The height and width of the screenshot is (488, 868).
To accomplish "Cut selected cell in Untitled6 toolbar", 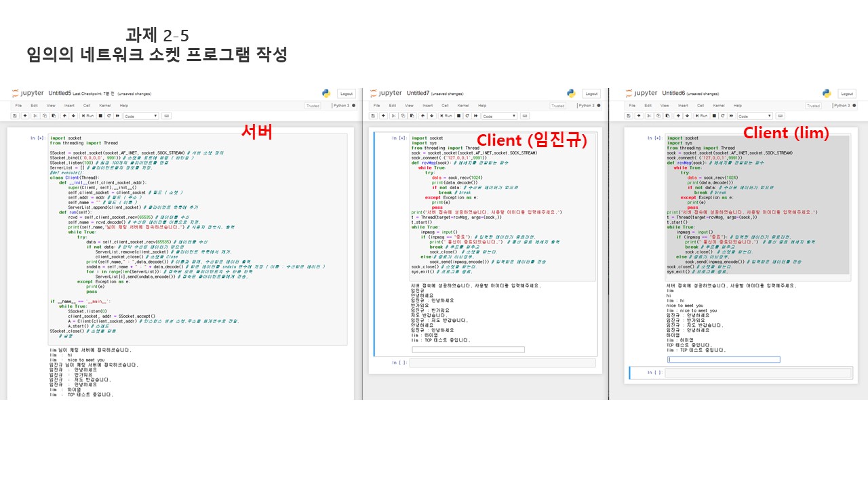I will pos(650,116).
